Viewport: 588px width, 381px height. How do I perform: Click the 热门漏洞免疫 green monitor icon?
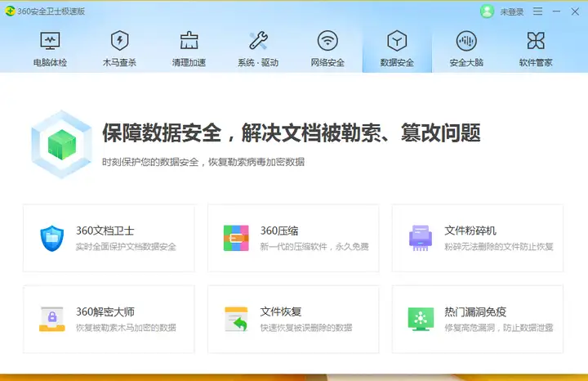point(421,319)
